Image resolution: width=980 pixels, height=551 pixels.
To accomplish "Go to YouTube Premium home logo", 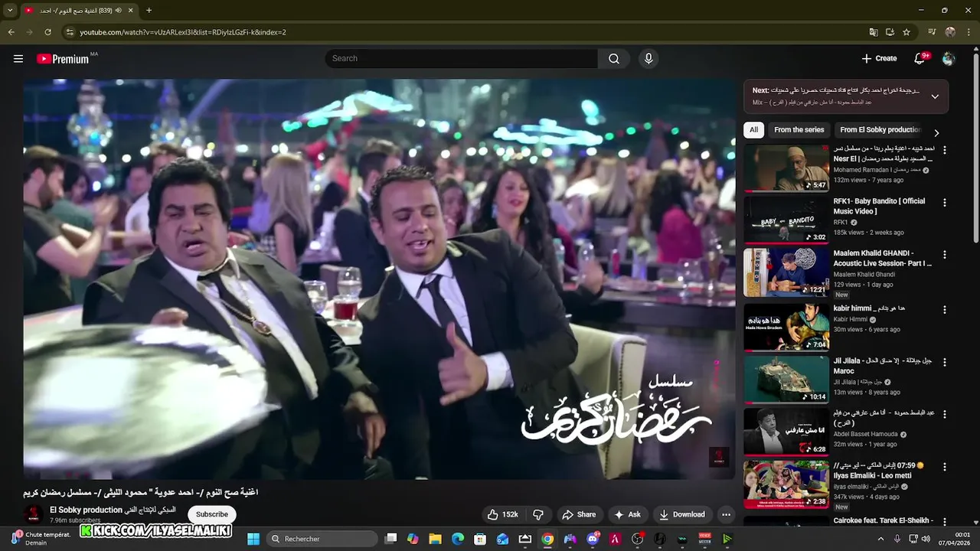I will (x=63, y=59).
